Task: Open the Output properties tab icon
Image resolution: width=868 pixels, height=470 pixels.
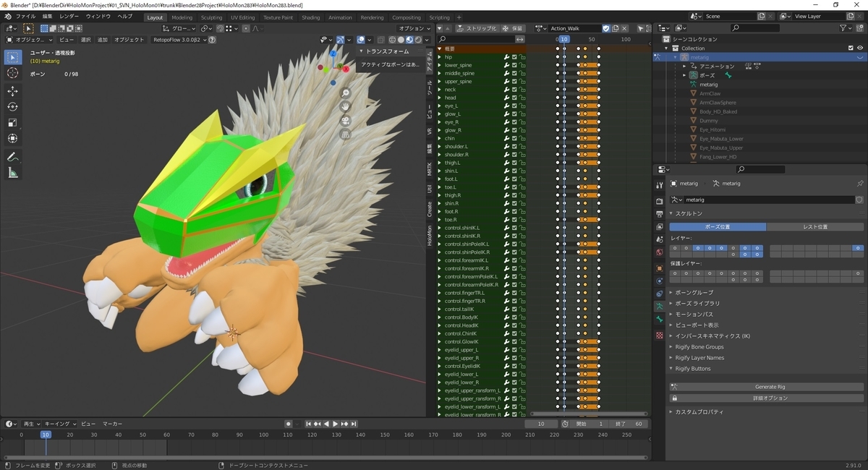Action: coord(660,214)
